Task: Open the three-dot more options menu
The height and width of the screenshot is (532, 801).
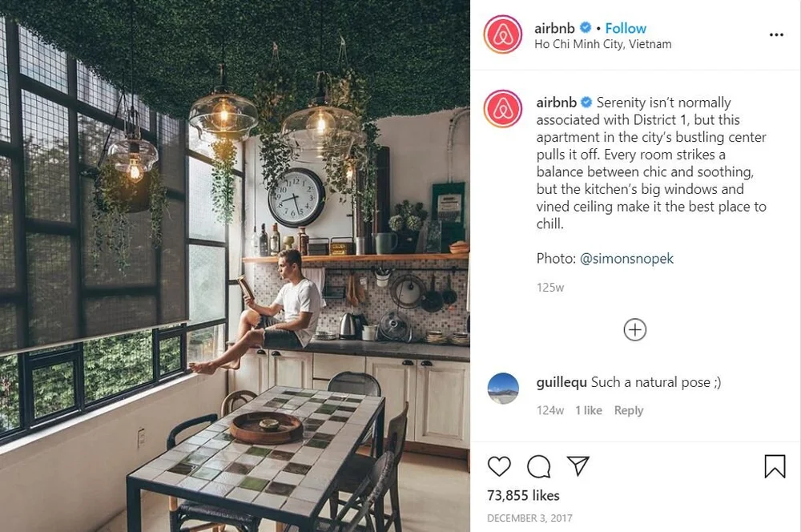Action: (776, 34)
